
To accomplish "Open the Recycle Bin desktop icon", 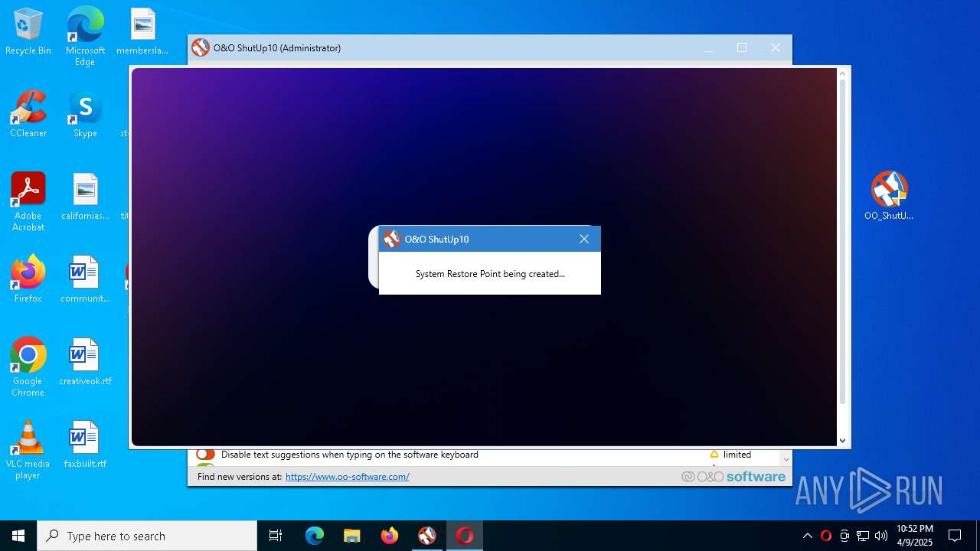I will pyautogui.click(x=28, y=31).
